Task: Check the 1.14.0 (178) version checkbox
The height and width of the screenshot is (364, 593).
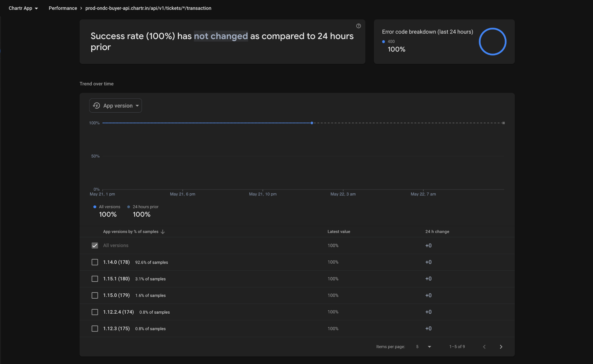Action: pos(95,262)
